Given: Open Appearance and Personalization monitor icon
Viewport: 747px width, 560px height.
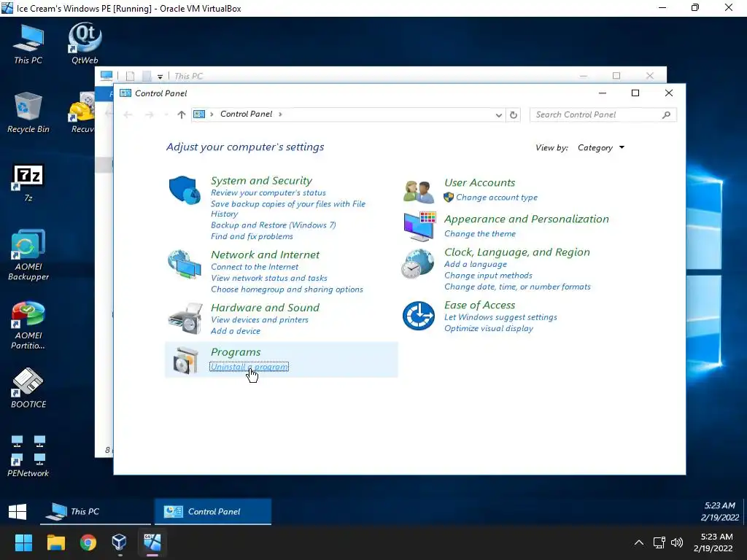Looking at the screenshot, I should (x=419, y=226).
